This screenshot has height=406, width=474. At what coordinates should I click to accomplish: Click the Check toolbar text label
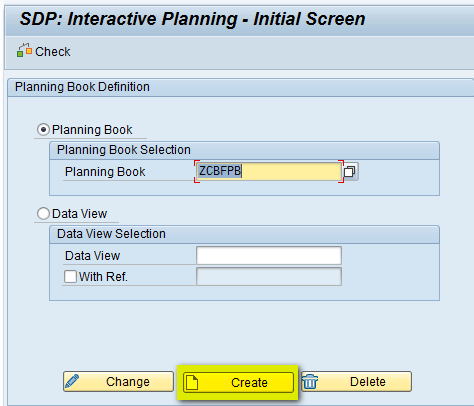point(53,52)
